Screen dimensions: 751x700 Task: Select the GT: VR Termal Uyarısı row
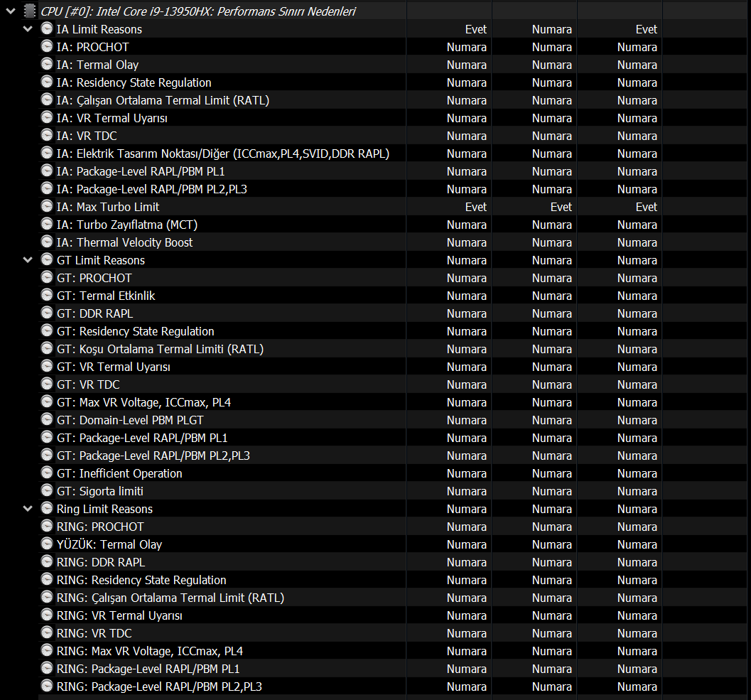(394, 367)
